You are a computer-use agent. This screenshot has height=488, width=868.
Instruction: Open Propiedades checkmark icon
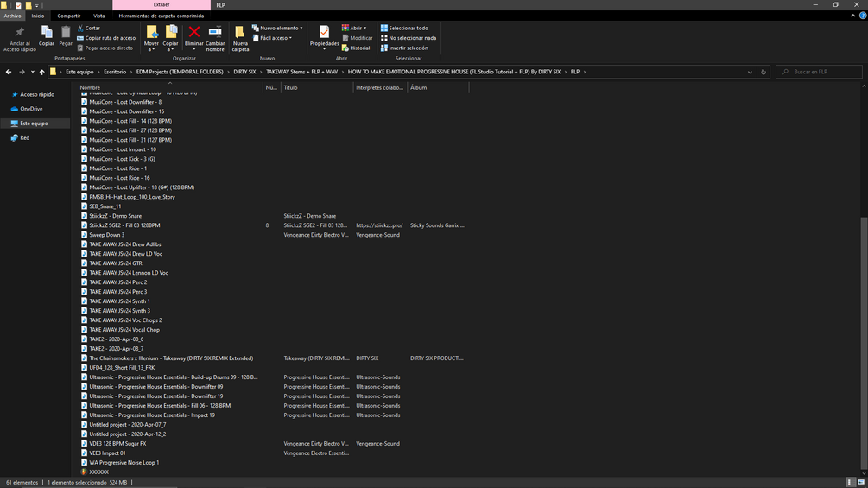pyautogui.click(x=324, y=32)
